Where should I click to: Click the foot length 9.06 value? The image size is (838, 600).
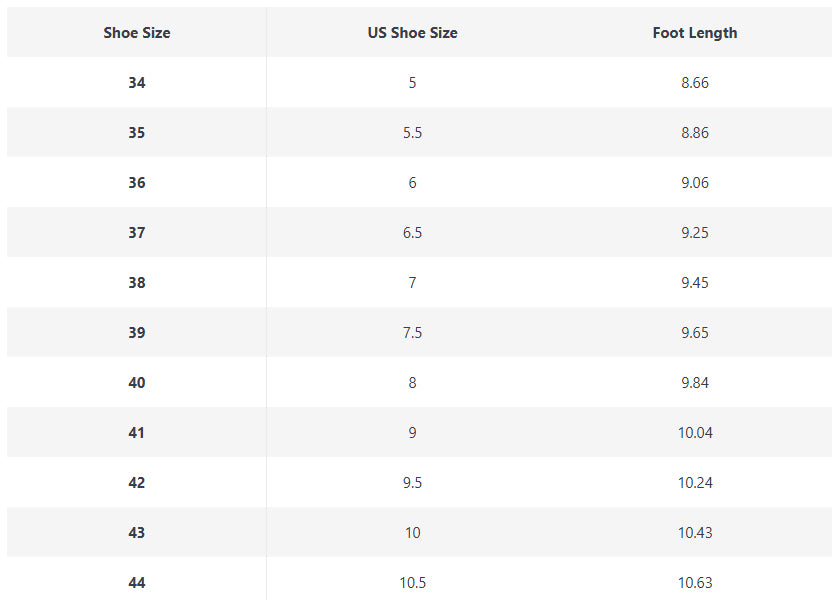click(695, 183)
